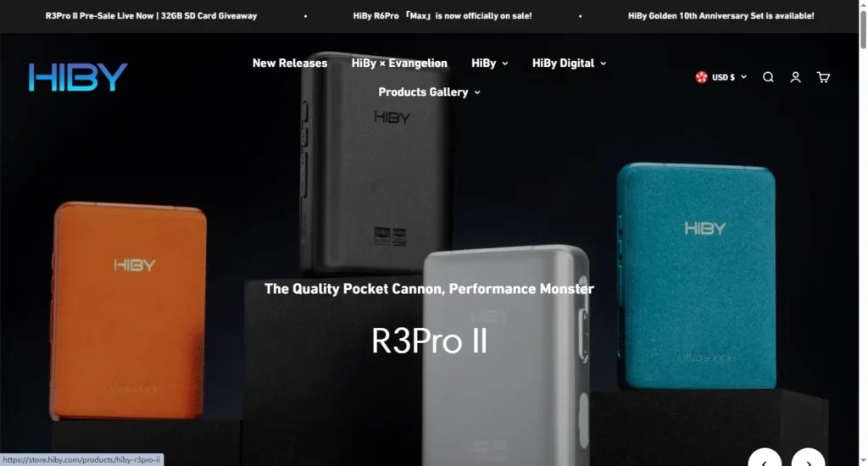
Task: Open the search magnifier icon
Action: coord(768,77)
